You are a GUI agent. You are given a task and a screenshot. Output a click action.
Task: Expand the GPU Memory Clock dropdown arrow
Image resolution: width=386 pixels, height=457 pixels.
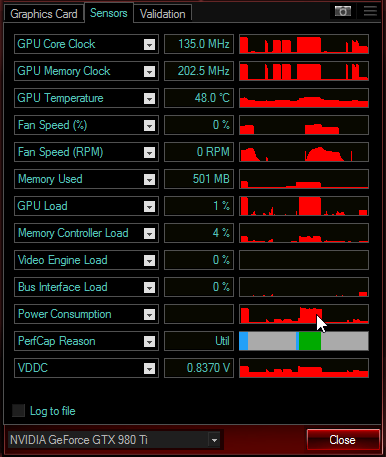[x=149, y=71]
